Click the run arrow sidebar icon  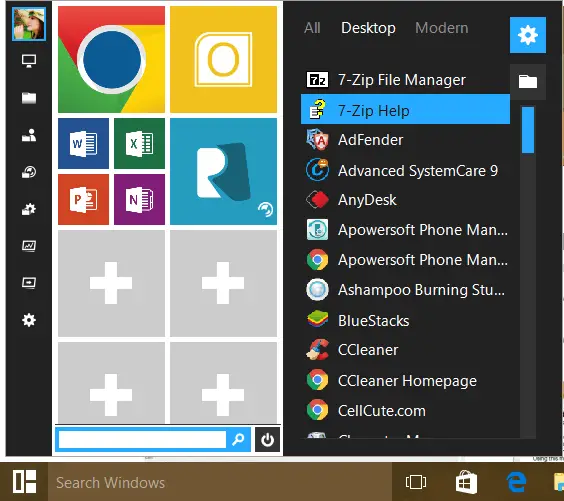[29, 283]
